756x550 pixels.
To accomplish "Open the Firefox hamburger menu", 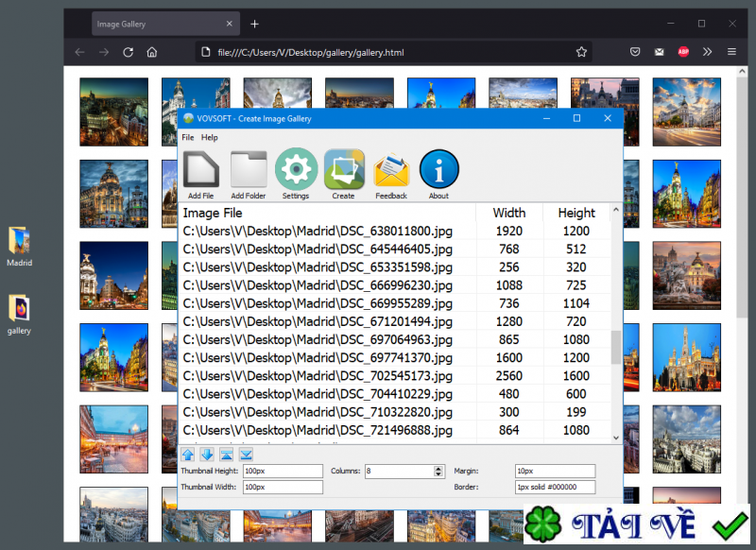I will pos(731,52).
